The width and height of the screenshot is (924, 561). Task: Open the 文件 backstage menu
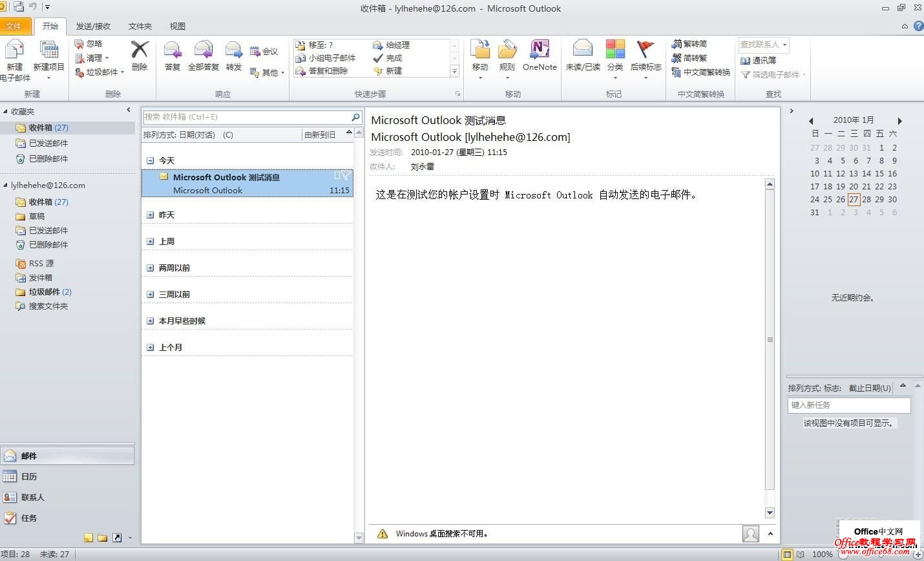click(16, 26)
